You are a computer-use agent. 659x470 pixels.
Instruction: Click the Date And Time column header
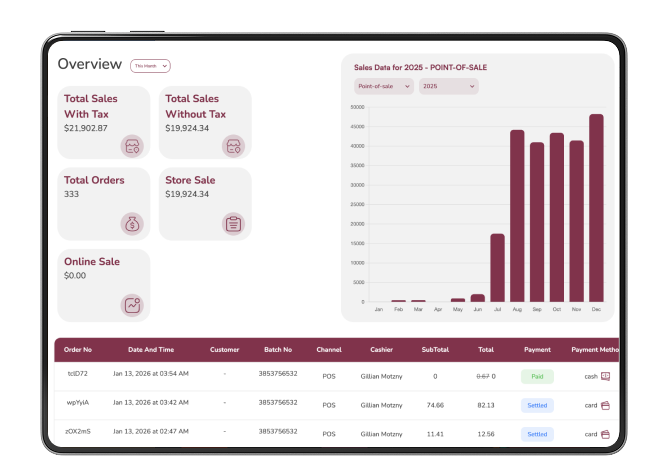click(151, 350)
